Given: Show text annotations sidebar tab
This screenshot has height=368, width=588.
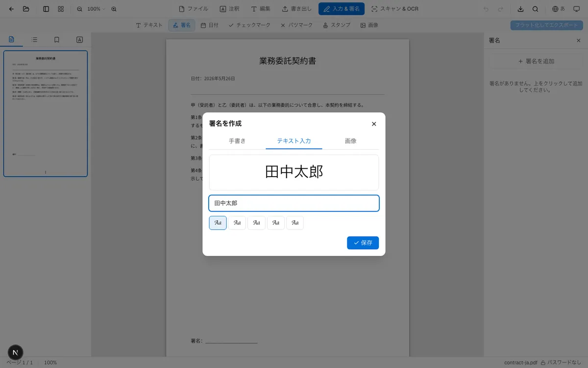Looking at the screenshot, I should [x=79, y=40].
